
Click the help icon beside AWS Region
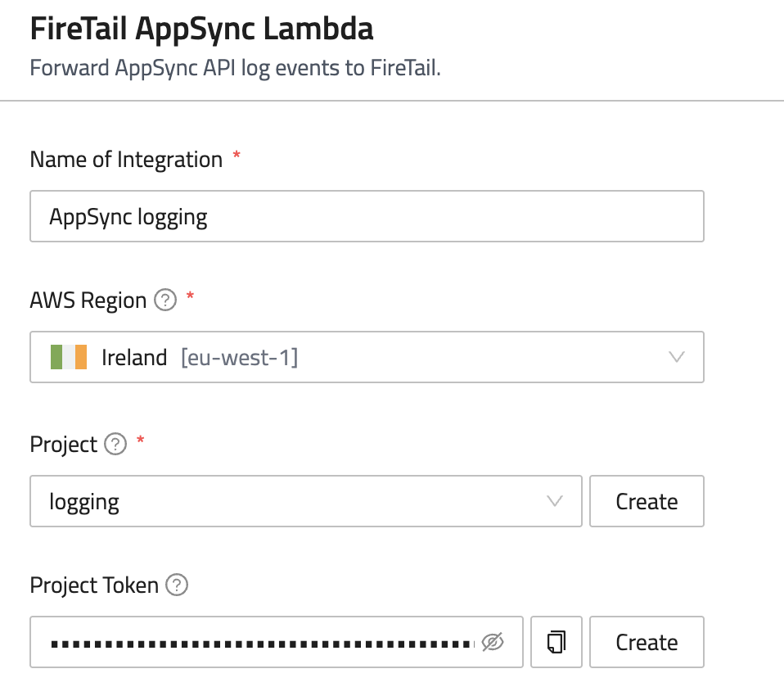[x=165, y=301]
